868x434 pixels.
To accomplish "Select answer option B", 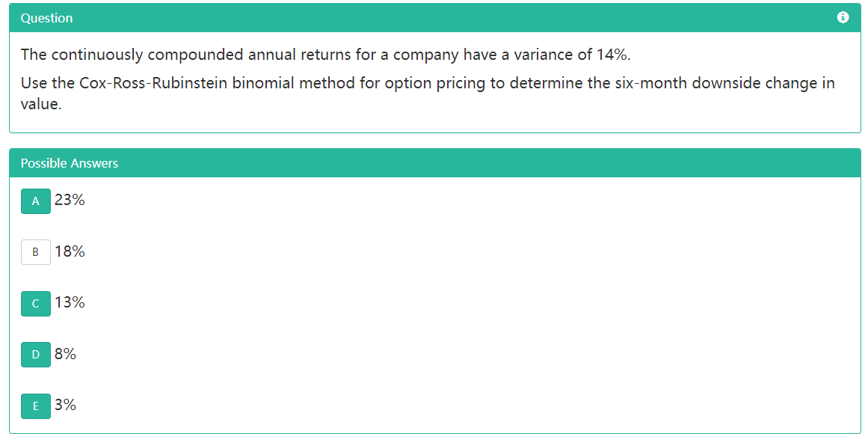I will [x=35, y=252].
